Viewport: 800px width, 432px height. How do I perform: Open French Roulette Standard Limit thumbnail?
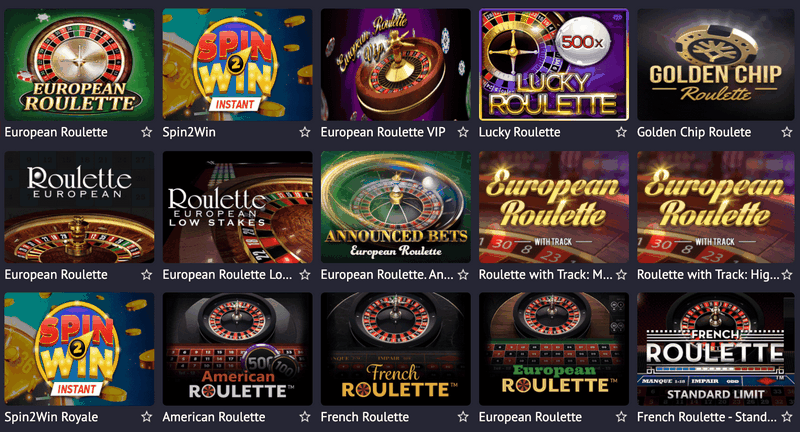pos(715,349)
